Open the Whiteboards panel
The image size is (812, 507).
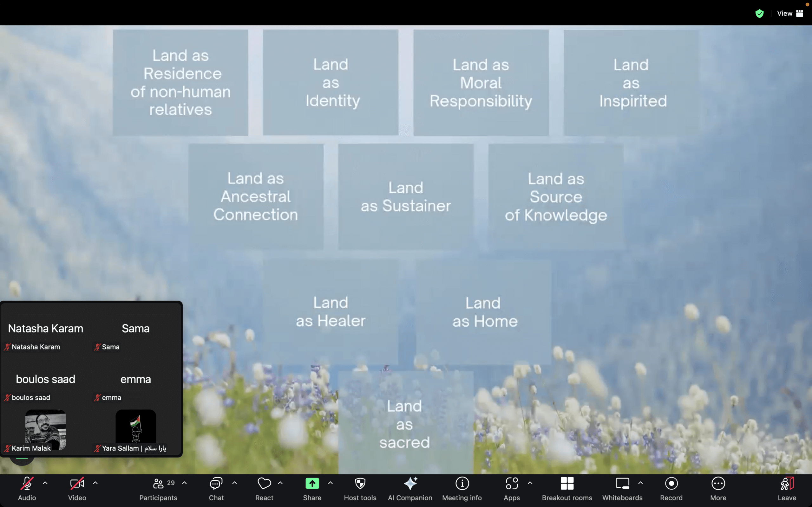point(622,484)
